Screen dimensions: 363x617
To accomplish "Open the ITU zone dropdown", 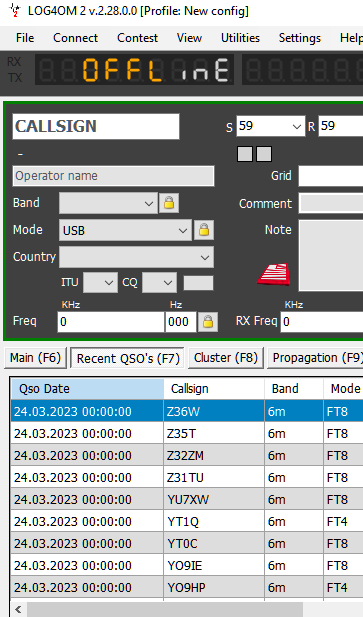I will pos(100,283).
